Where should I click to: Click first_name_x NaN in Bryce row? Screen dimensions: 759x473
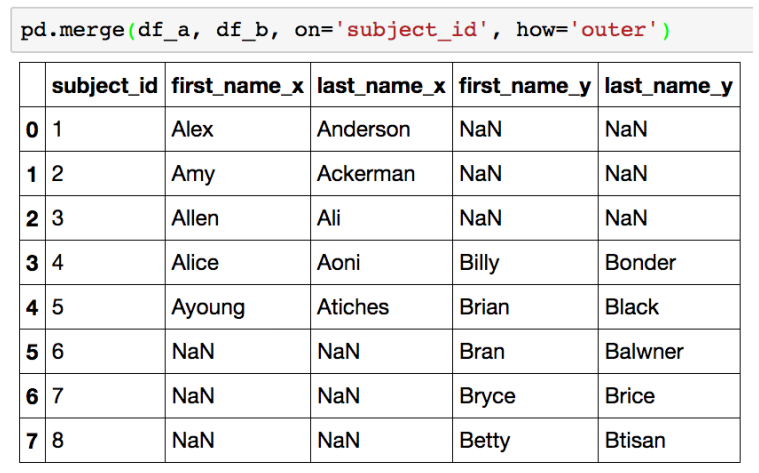(238, 396)
